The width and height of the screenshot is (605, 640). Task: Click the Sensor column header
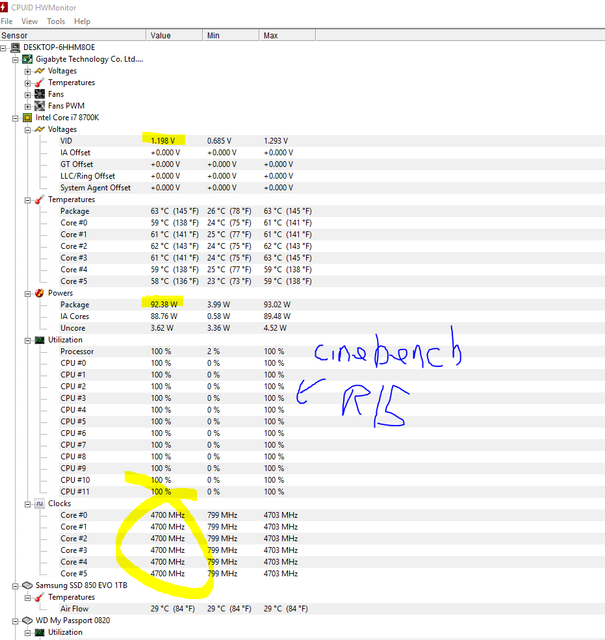pos(73,36)
